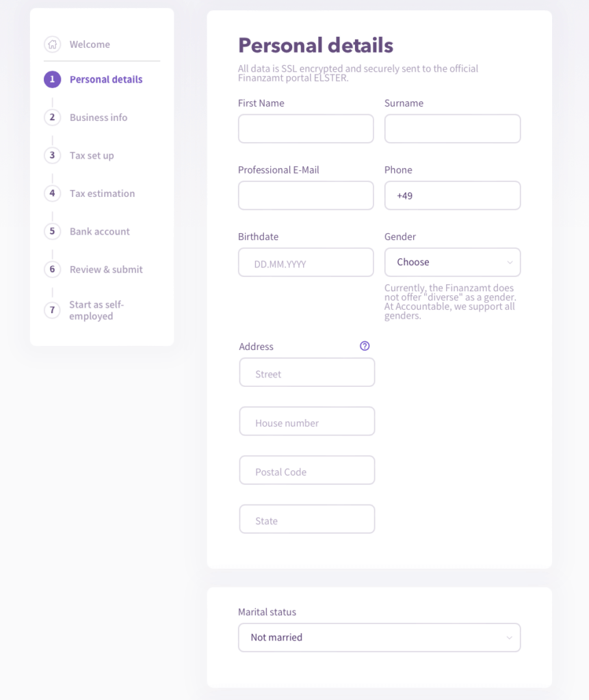The image size is (589, 700).
Task: Click the step 6 circle icon
Action: (x=52, y=269)
